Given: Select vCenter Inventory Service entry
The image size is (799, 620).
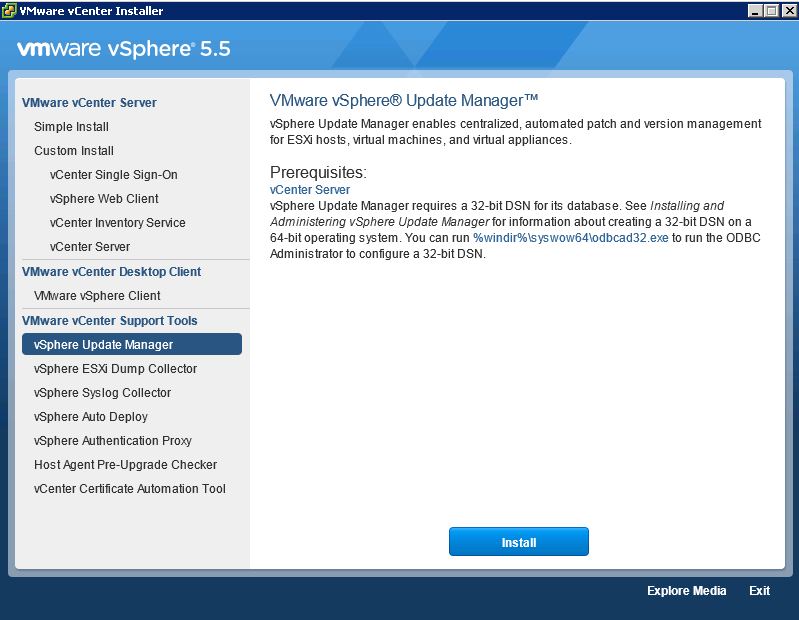Looking at the screenshot, I should coord(118,223).
